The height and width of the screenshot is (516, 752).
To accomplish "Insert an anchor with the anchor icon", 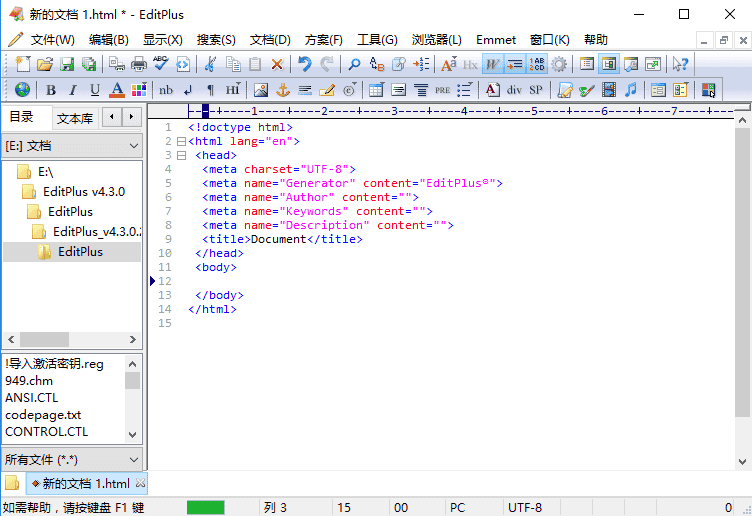I will pos(282,90).
